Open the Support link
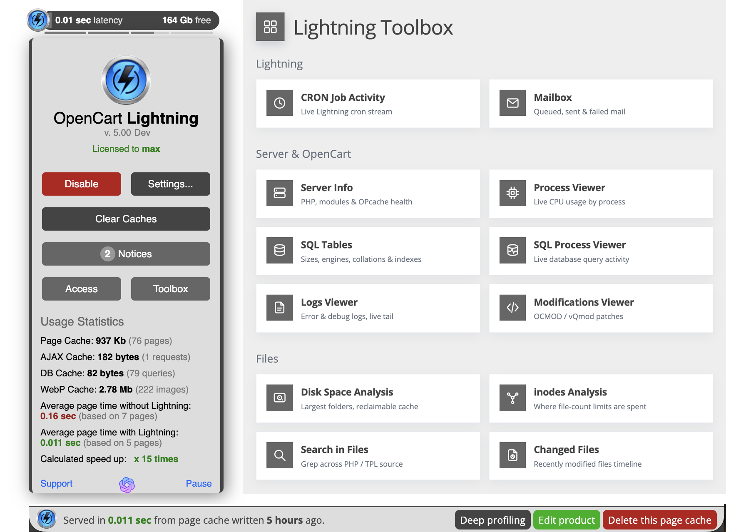The width and height of the screenshot is (756, 532). (56, 483)
